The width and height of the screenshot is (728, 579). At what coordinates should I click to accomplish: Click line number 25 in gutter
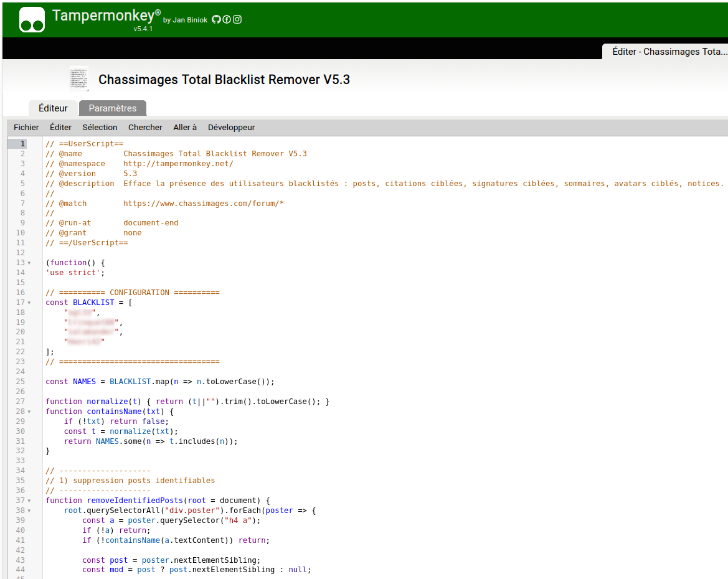tap(21, 382)
